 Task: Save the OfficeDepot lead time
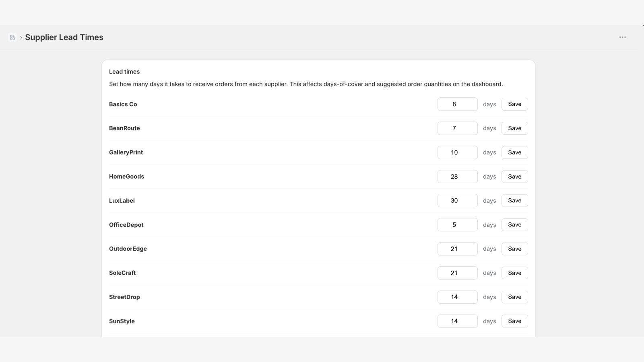(514, 225)
